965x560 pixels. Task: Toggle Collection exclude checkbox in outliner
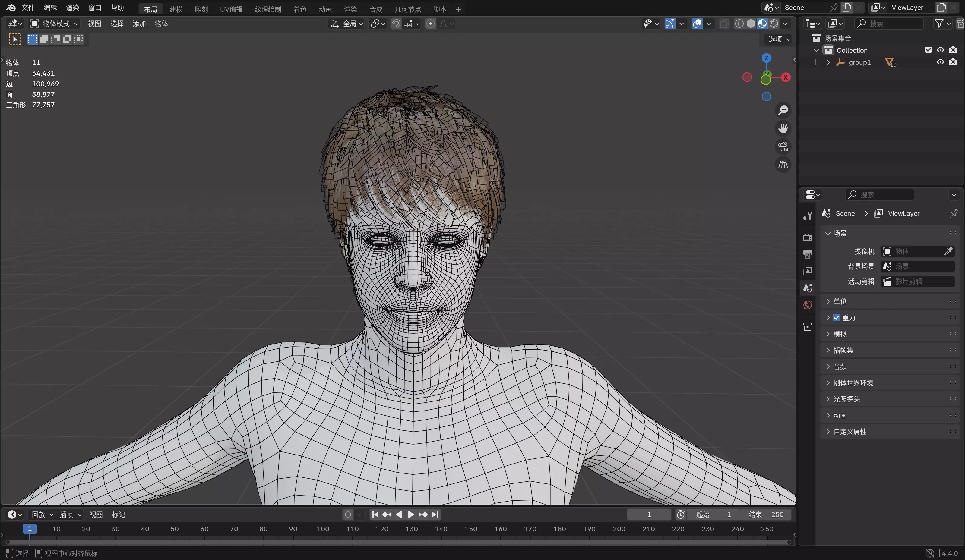click(928, 50)
